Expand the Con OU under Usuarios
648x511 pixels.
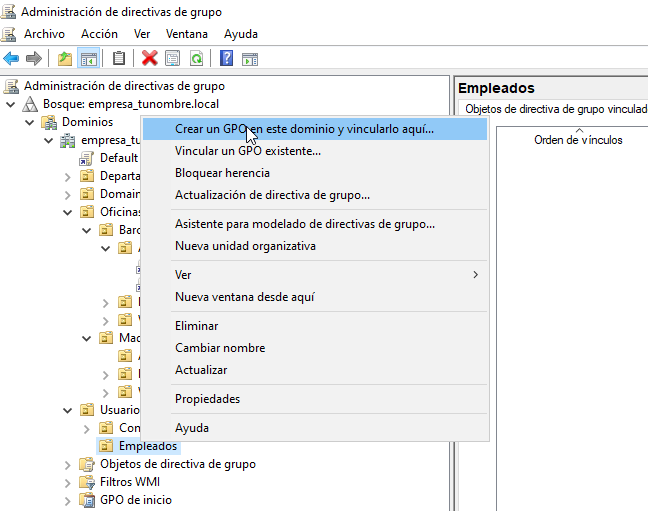[x=87, y=429]
